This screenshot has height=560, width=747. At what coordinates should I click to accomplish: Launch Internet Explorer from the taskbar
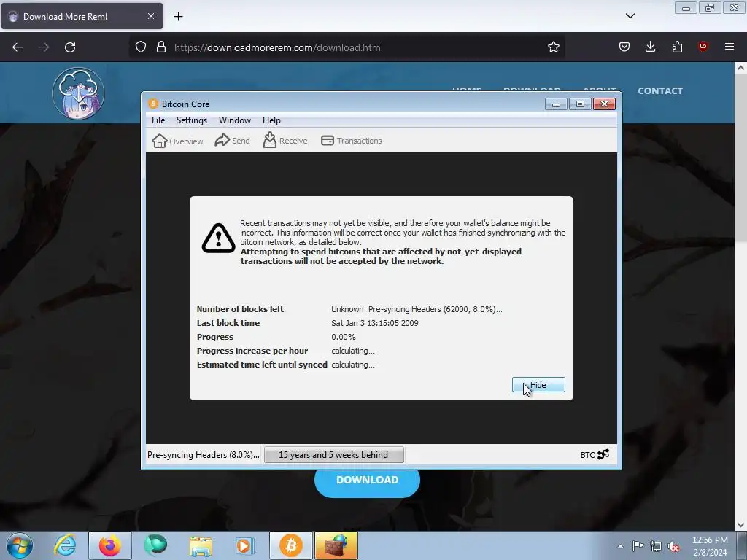click(x=65, y=545)
